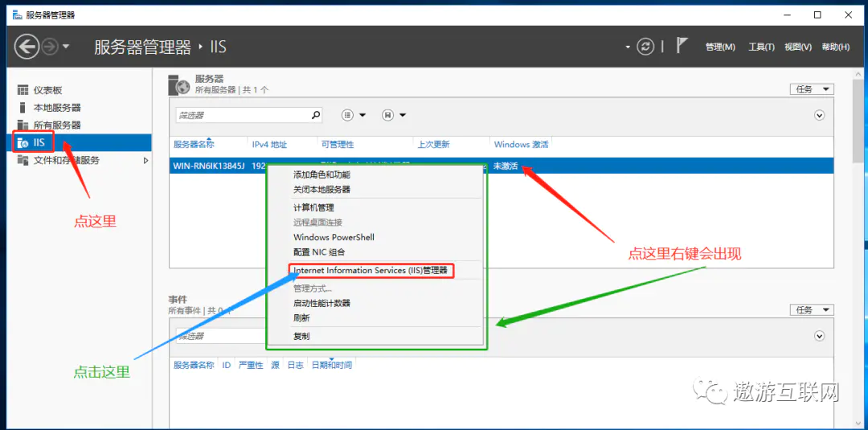This screenshot has height=430, width=868.
Task: Open the notifications flag icon
Action: point(682,47)
